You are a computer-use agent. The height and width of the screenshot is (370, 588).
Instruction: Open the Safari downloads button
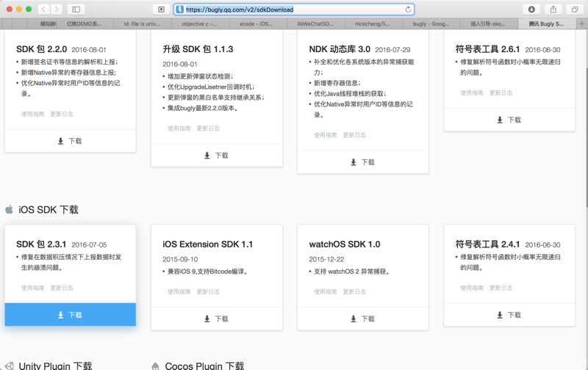point(531,10)
